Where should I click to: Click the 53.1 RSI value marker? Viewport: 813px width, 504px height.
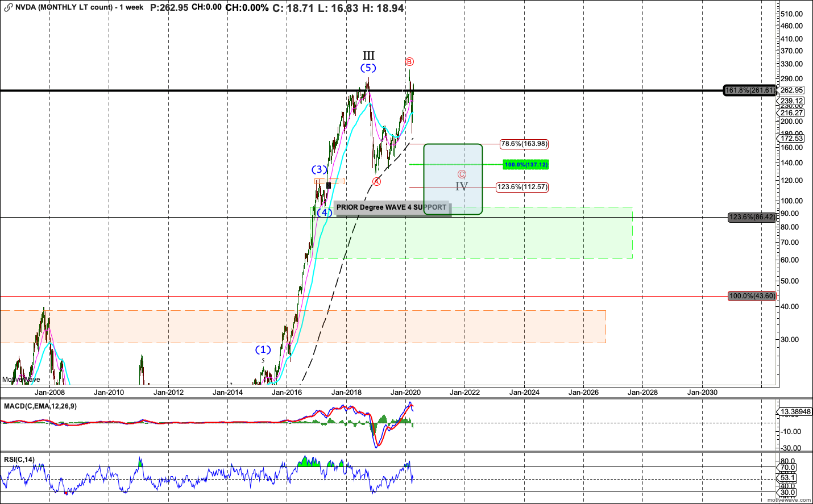coord(787,478)
